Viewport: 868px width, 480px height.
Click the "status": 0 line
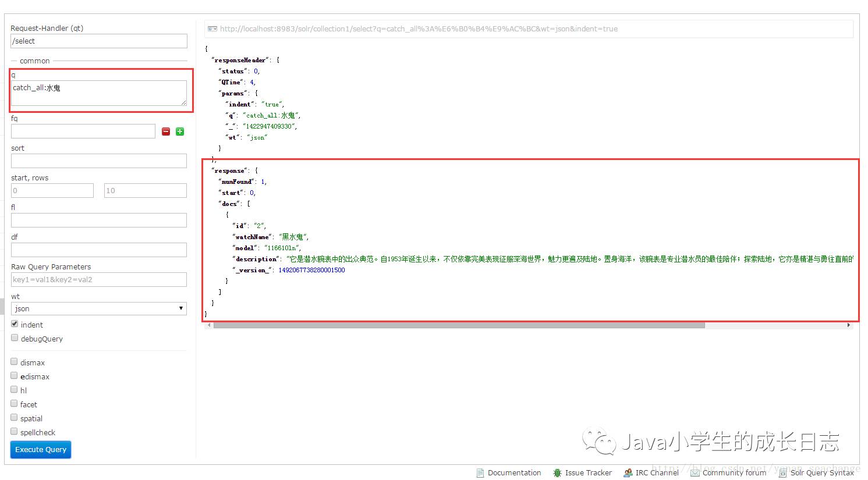tap(239, 71)
